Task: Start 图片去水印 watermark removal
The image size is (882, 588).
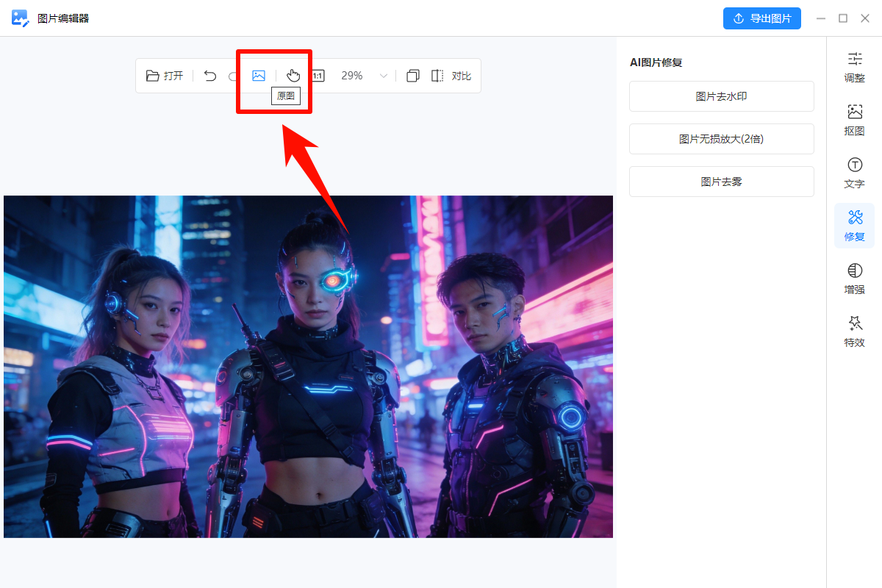Action: [721, 96]
